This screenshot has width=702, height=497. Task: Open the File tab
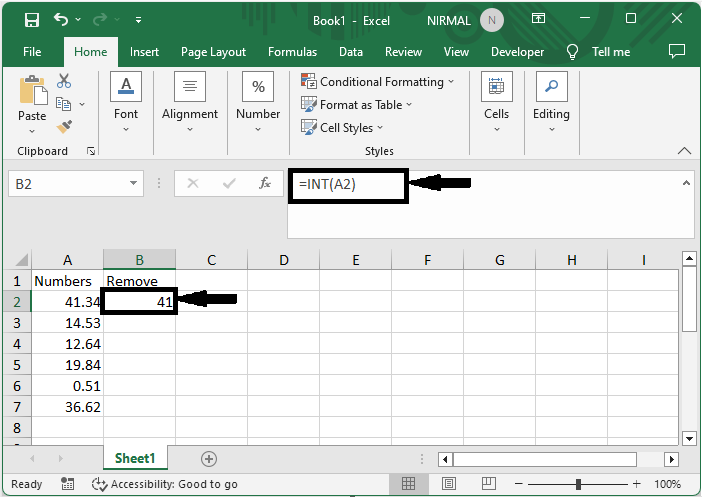coord(32,52)
